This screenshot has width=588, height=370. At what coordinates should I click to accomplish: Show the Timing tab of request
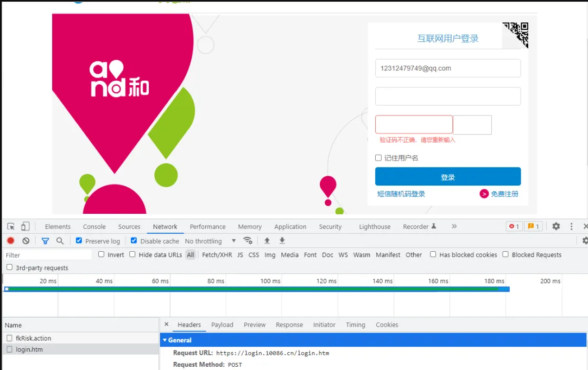point(356,324)
